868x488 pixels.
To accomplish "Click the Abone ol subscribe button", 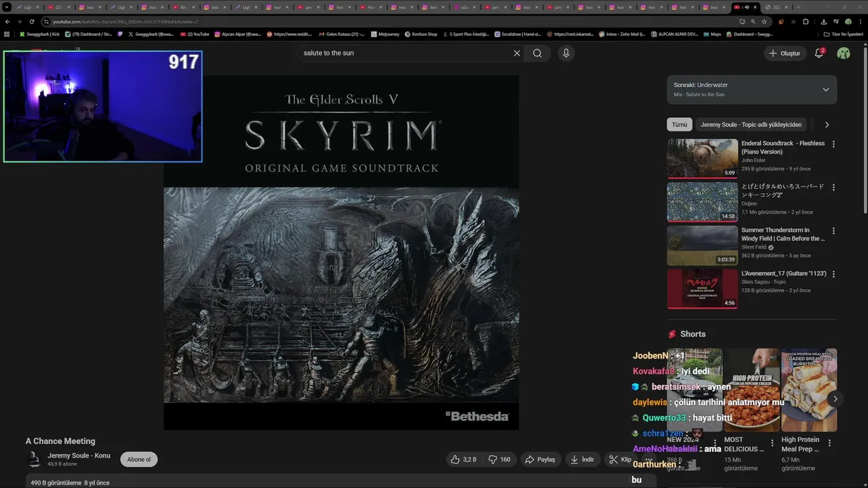I will click(139, 460).
